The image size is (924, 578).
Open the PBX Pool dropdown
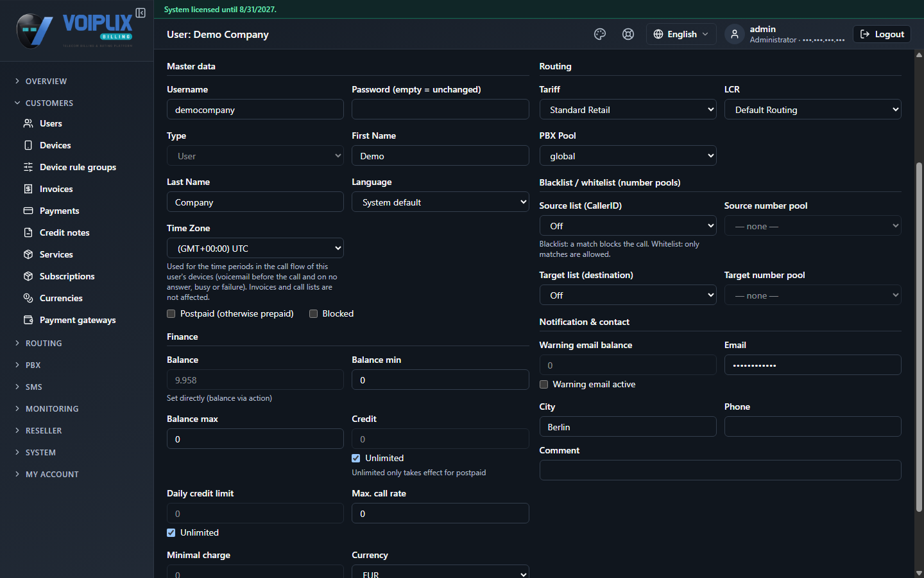(x=628, y=156)
